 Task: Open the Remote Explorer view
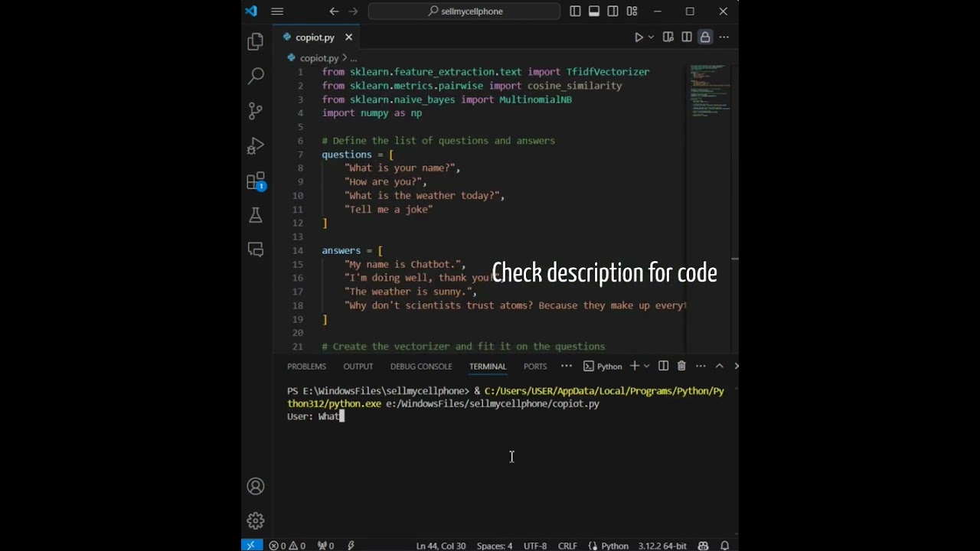click(256, 249)
